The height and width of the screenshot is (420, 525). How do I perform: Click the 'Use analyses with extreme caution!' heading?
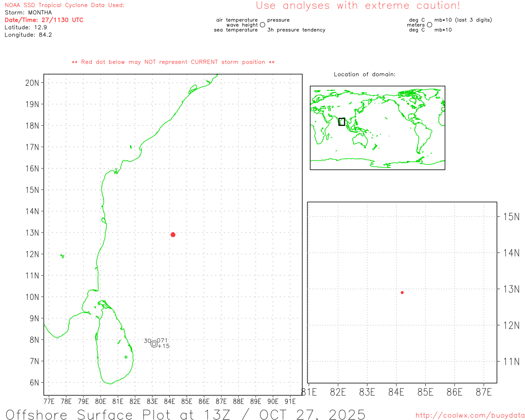[358, 6]
